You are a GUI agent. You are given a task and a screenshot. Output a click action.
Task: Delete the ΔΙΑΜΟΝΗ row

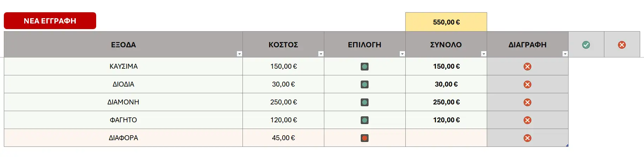point(527,102)
